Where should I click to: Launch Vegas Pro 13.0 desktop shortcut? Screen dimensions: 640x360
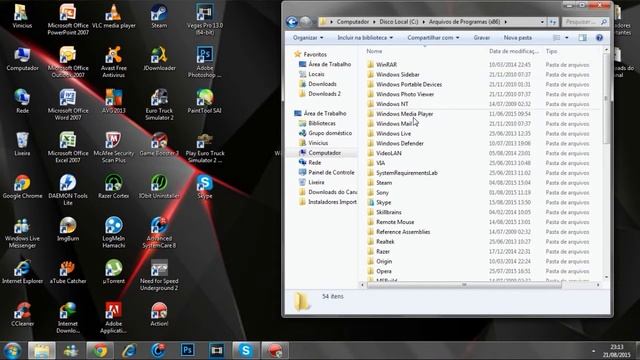click(x=205, y=19)
